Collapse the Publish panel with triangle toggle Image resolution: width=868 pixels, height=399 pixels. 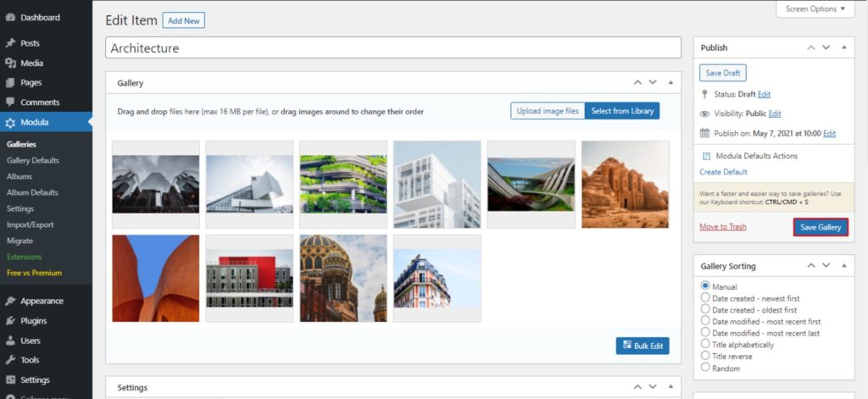click(843, 47)
